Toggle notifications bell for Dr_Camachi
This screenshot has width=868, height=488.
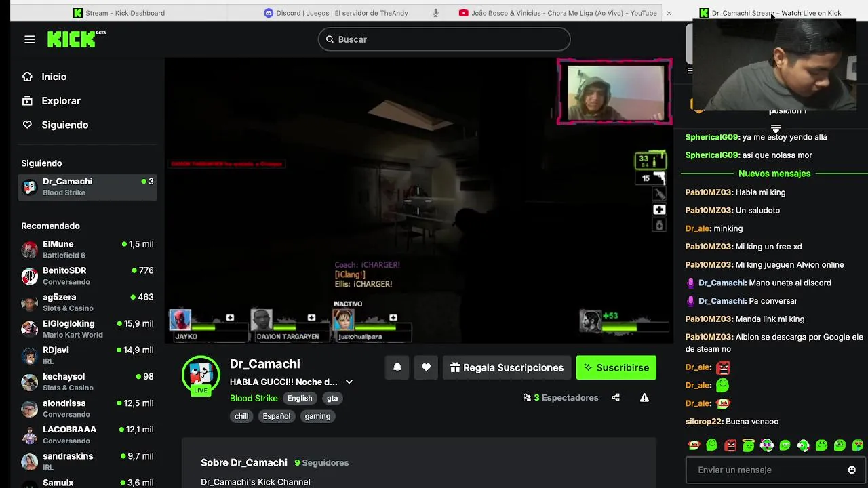pyautogui.click(x=397, y=367)
